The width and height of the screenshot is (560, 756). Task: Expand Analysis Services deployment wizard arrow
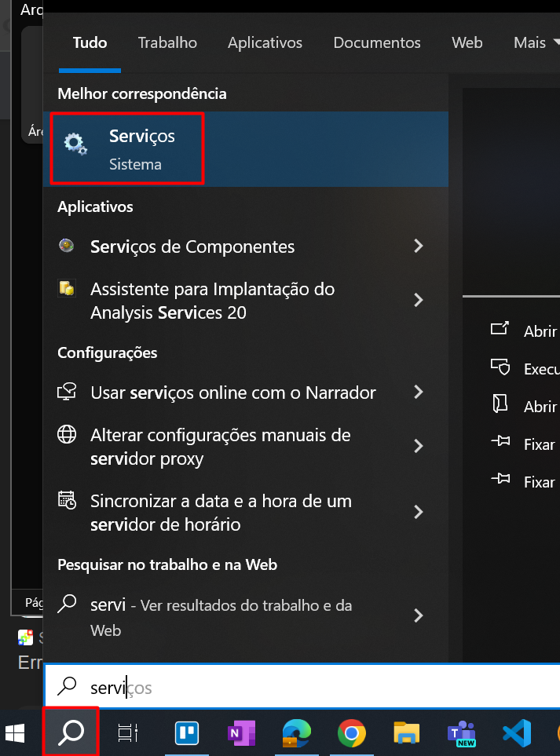click(419, 300)
